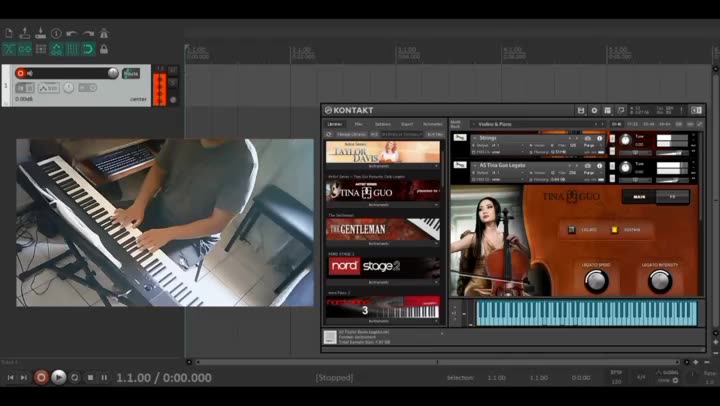The image size is (720, 406).
Task: Expand Instruments dropdown under Tina Guo library
Action: click(x=382, y=204)
